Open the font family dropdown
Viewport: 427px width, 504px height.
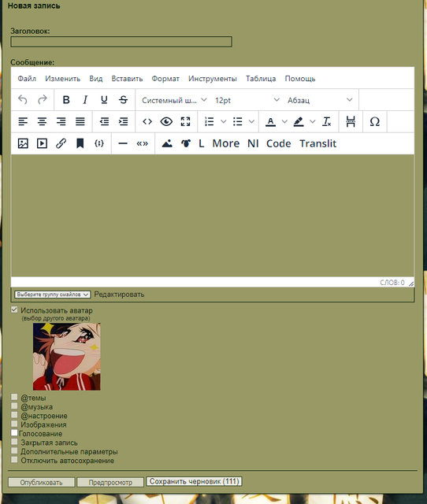tap(174, 100)
